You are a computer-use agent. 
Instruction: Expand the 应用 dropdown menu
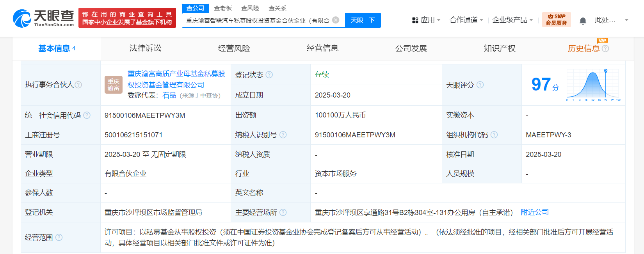click(x=426, y=20)
